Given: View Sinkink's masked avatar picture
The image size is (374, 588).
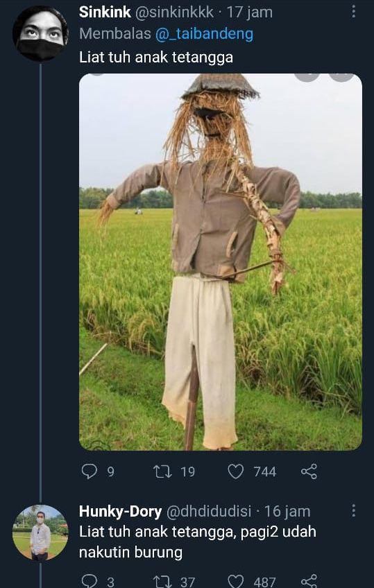Looking at the screenshot, I should pos(40,33).
